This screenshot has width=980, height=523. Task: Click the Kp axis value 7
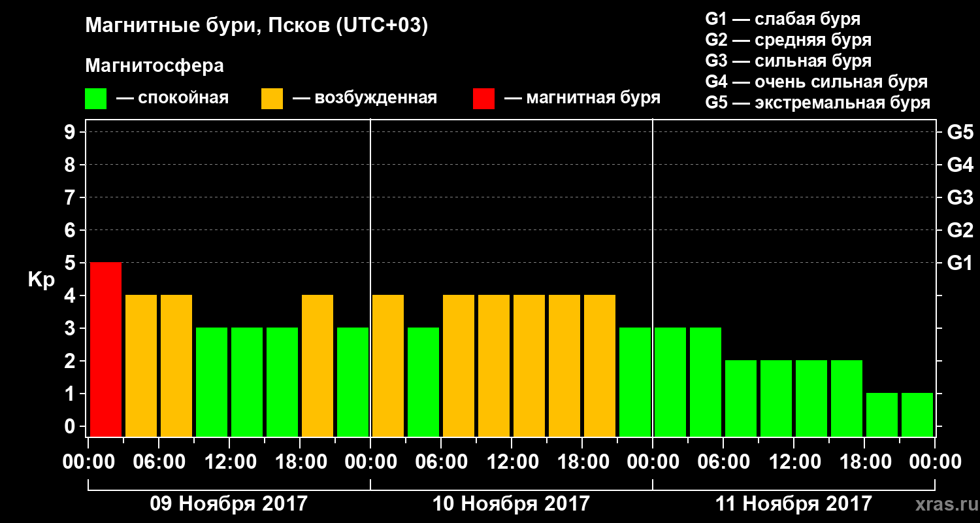pyautogui.click(x=71, y=197)
